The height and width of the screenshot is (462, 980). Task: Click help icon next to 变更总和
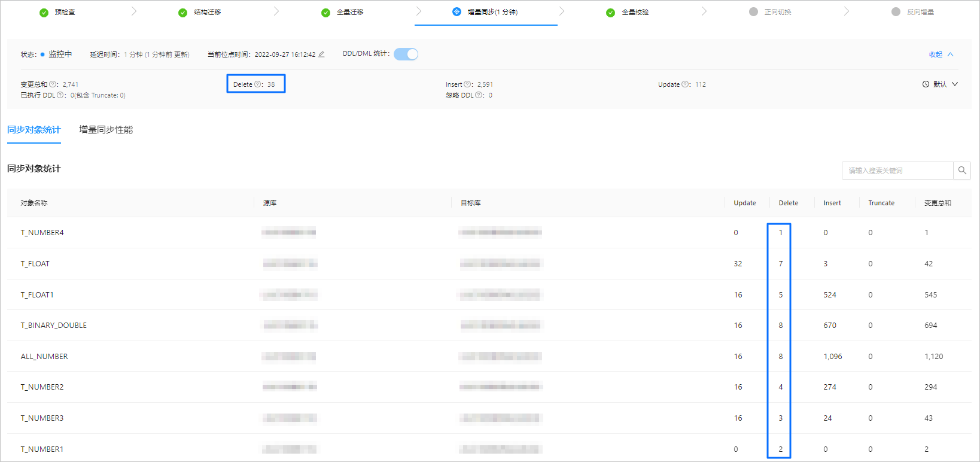[53, 84]
